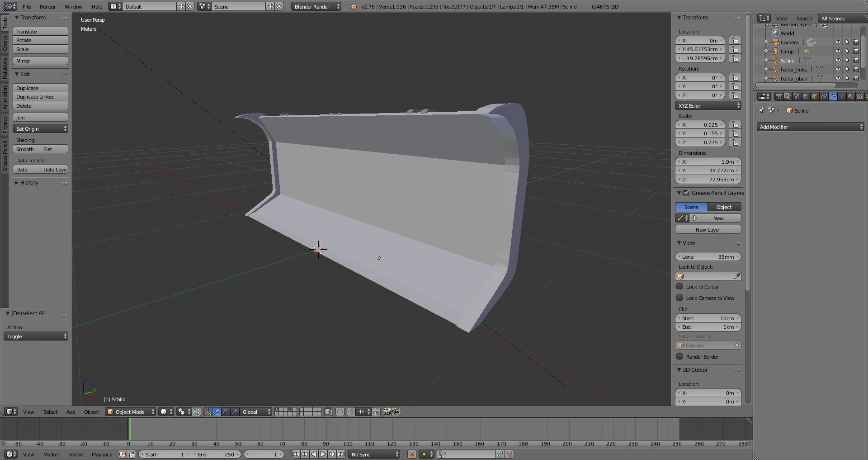This screenshot has height=460, width=868.
Task: Hide the Schild object with eye icon
Action: (x=838, y=61)
